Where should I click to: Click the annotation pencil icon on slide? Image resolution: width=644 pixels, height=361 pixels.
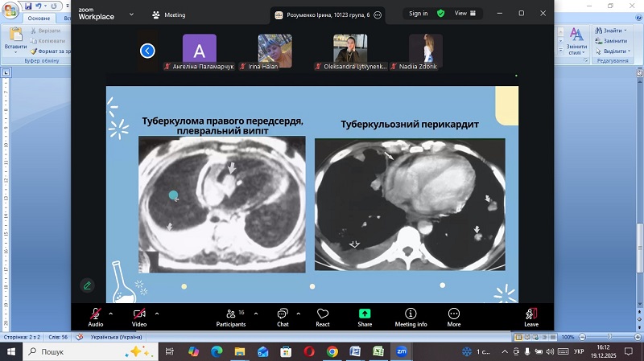click(87, 285)
